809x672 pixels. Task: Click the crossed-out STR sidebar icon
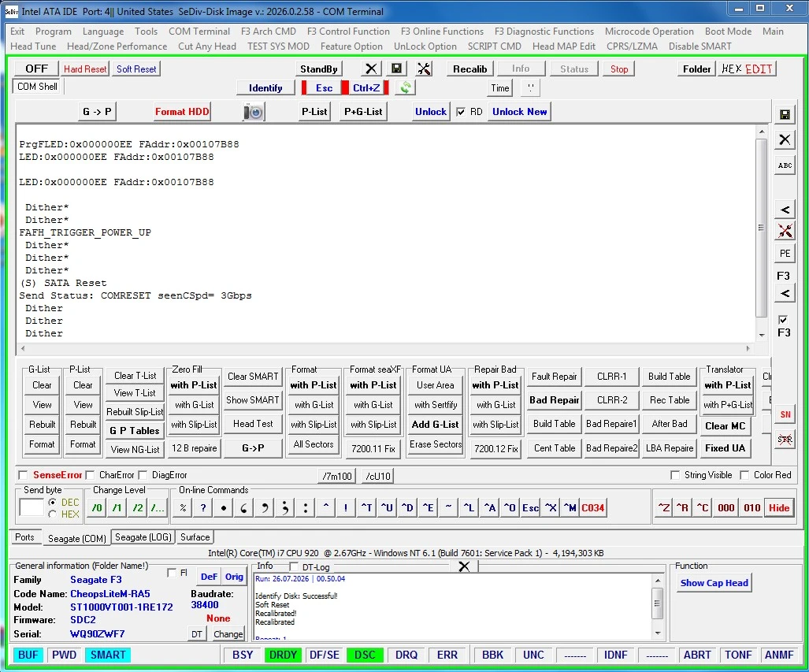(x=785, y=440)
